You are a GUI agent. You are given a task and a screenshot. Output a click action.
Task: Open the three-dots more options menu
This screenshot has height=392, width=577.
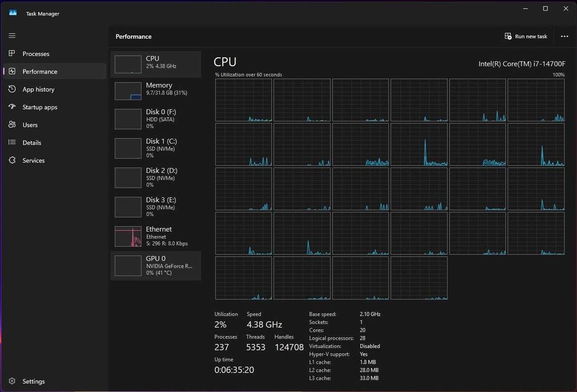tap(564, 36)
